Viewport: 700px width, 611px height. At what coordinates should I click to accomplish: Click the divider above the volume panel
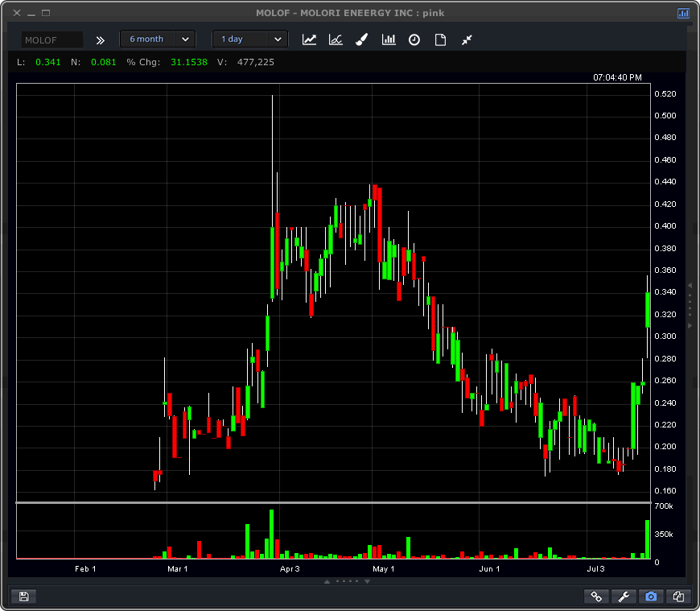(x=333, y=503)
